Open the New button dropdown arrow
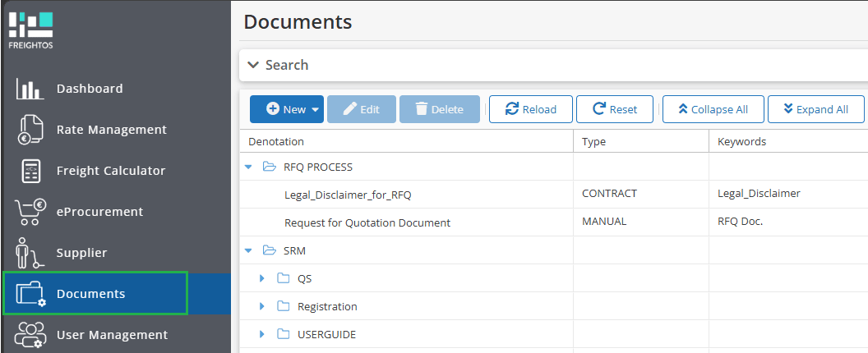868x353 pixels. [x=315, y=109]
